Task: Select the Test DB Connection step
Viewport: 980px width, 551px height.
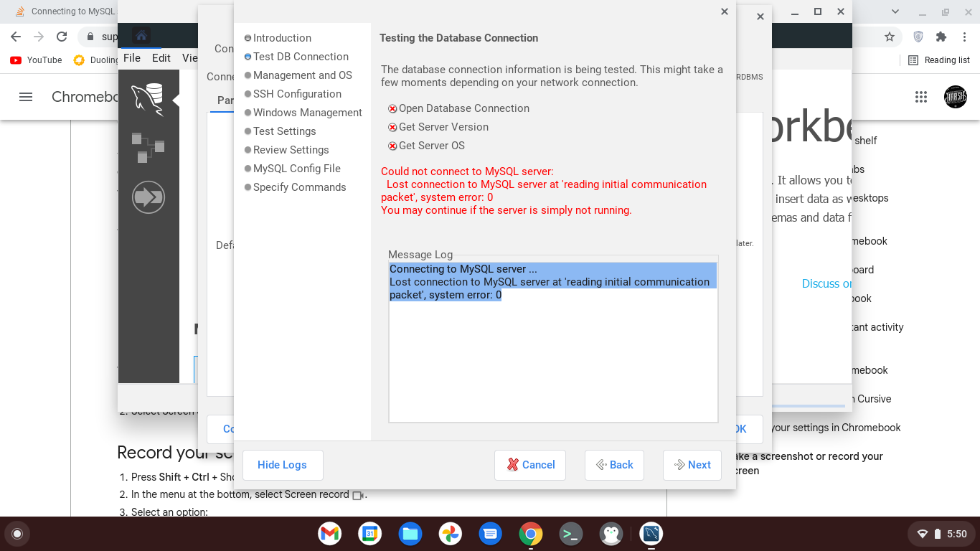Action: click(296, 57)
